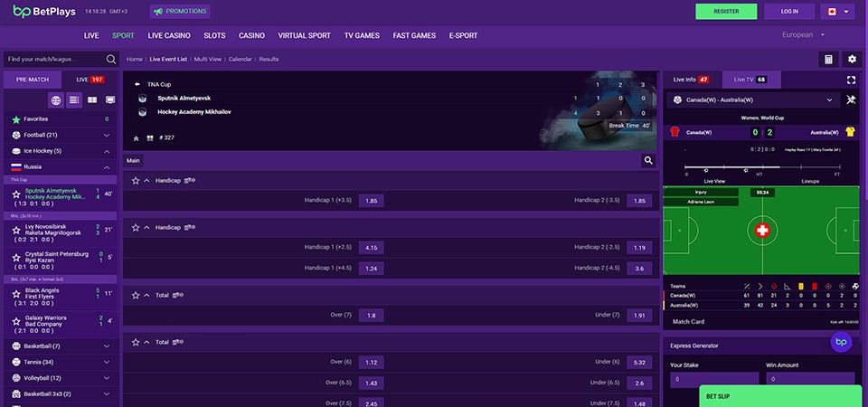Collapse Ice Hockey (5) category
The image size is (868, 407).
(x=61, y=151)
